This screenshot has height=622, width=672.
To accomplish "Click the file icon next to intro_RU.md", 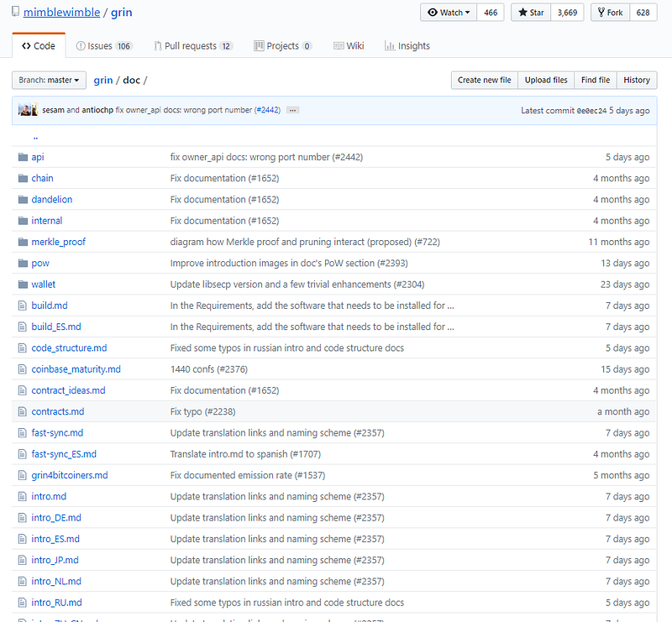I will [x=23, y=603].
